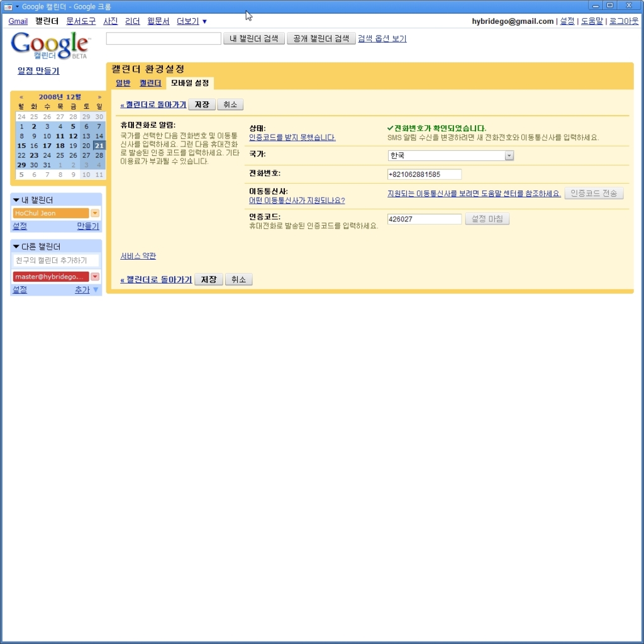This screenshot has height=644, width=644.
Task: Collapse the 다른 캘린더 section
Action: (16, 247)
